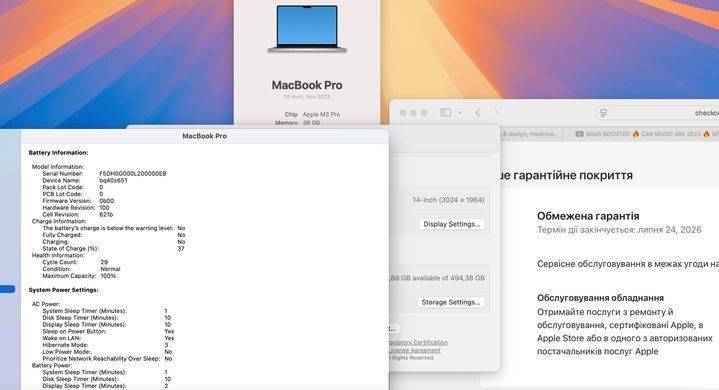Select the Apple M3 Pro chip value
The image size is (719, 390).
pyautogui.click(x=321, y=115)
